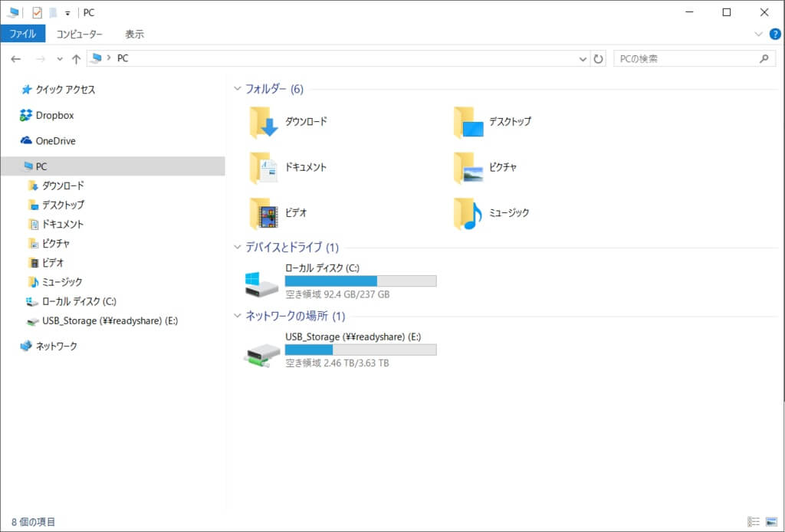This screenshot has height=532, width=785.
Task: Open the ダウンロード folder icon in main pane
Action: tap(264, 122)
